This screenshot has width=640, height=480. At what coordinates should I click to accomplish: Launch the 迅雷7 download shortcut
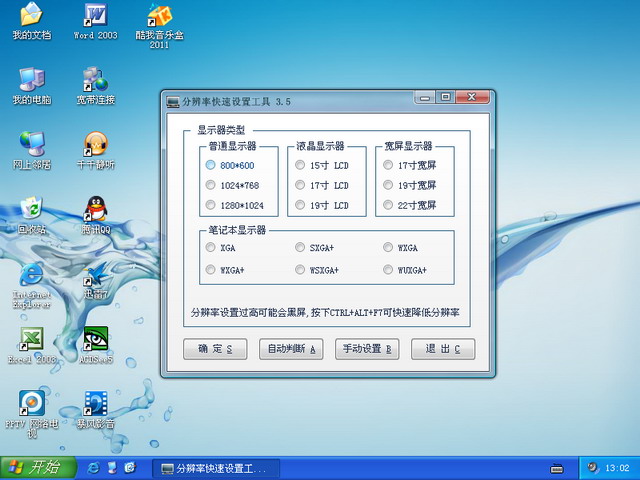[x=96, y=281]
